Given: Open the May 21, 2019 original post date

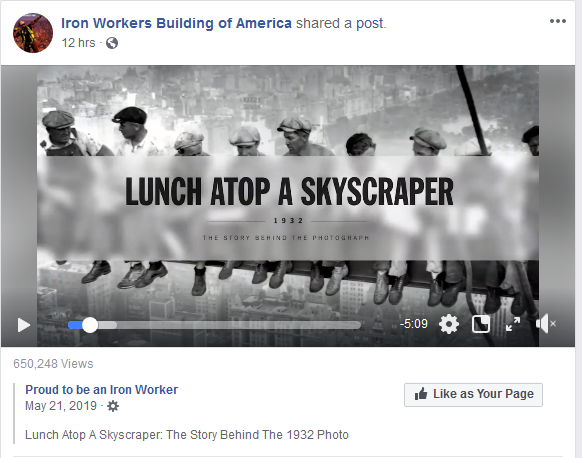Looking at the screenshot, I should click(61, 406).
